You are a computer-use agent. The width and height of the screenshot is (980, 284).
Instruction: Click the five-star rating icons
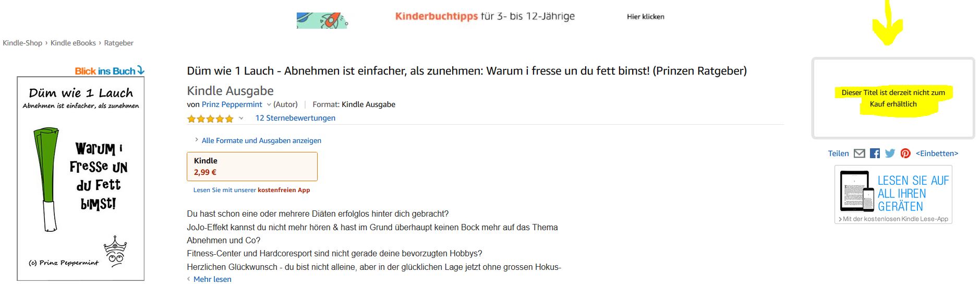tap(210, 119)
